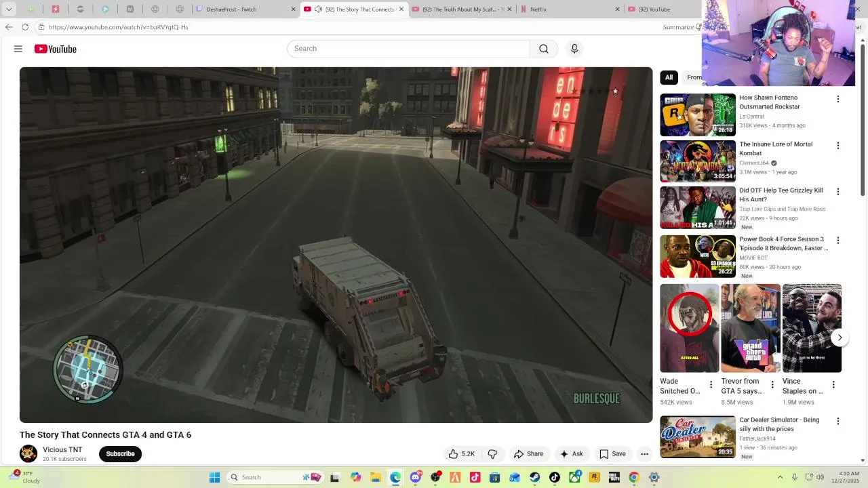Open options for Wade Snitched short
Screen dimensions: 868x488
711,385
